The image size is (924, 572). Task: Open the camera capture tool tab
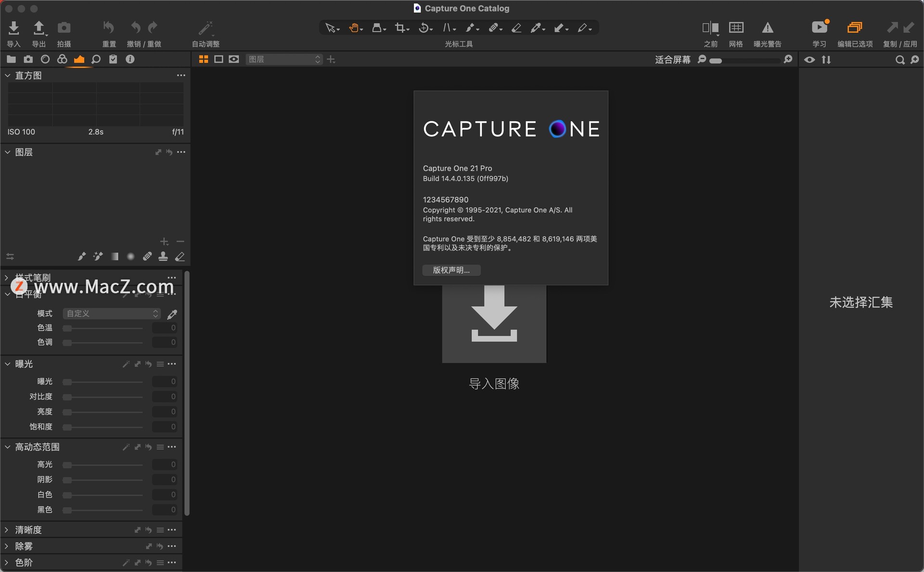coord(28,59)
